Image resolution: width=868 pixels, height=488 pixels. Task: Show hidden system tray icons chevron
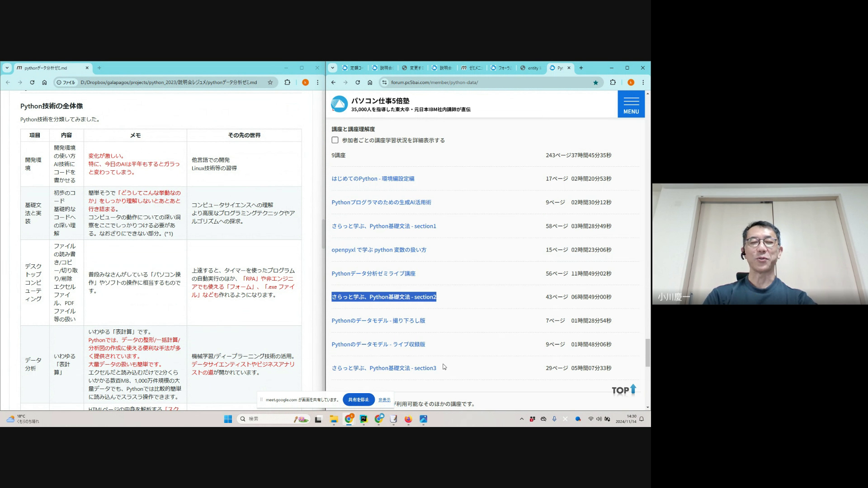pyautogui.click(x=522, y=419)
